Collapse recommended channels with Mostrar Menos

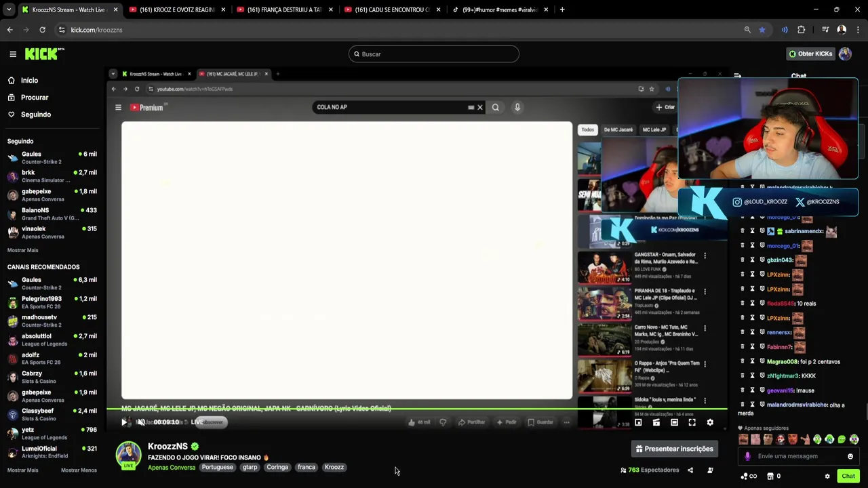[x=79, y=470]
